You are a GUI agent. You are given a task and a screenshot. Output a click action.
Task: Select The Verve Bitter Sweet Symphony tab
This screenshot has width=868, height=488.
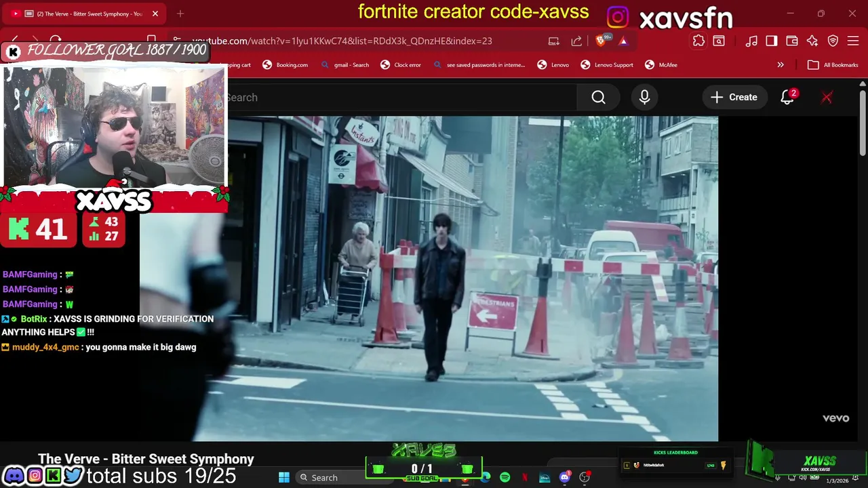coord(83,14)
